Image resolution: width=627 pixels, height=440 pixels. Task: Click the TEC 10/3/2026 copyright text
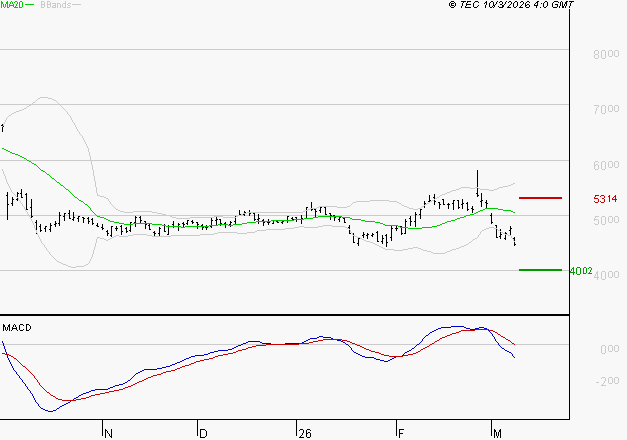511,5
